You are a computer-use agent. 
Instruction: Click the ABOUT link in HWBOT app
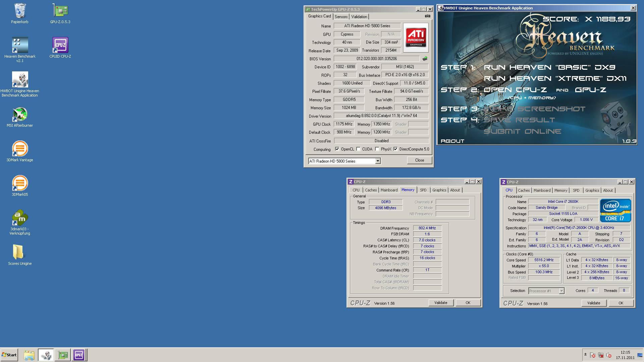pos(452,141)
